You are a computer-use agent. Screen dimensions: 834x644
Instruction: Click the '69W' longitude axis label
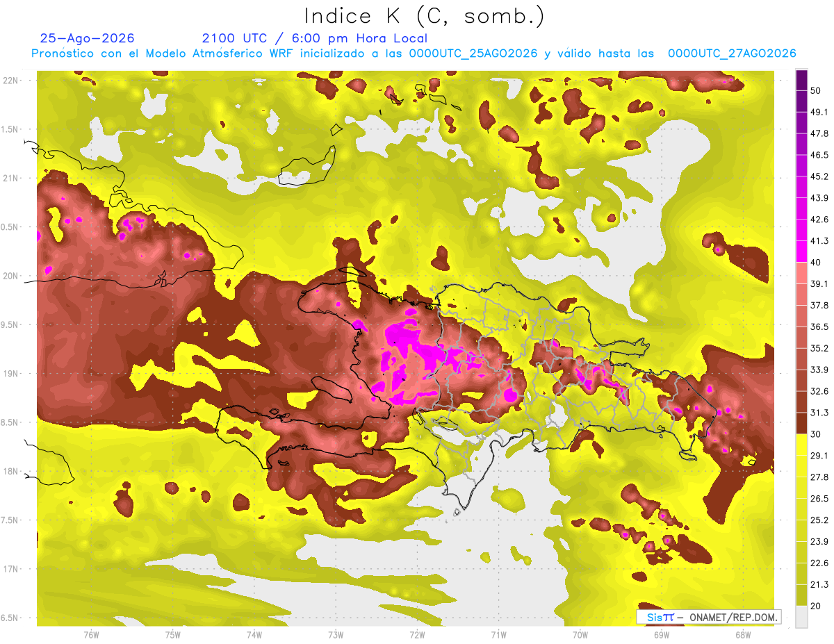[x=661, y=635]
